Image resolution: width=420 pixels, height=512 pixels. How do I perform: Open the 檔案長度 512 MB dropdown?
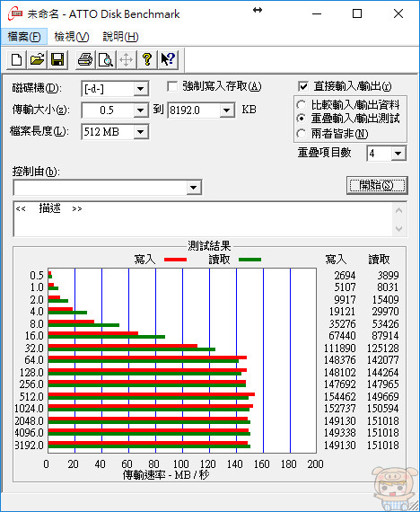(x=141, y=132)
